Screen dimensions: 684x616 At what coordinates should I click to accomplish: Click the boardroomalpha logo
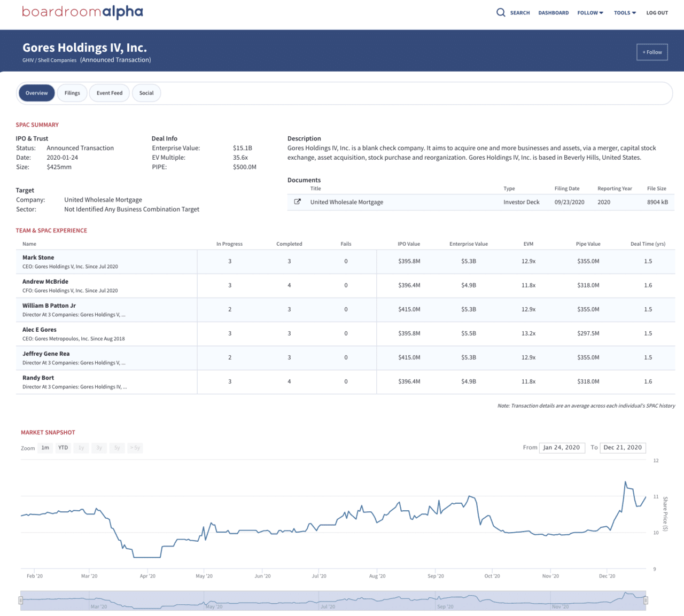pyautogui.click(x=82, y=12)
